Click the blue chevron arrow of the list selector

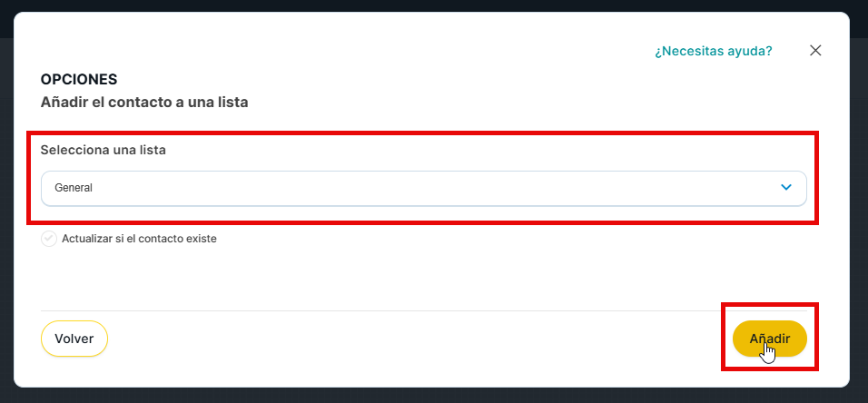tap(786, 188)
